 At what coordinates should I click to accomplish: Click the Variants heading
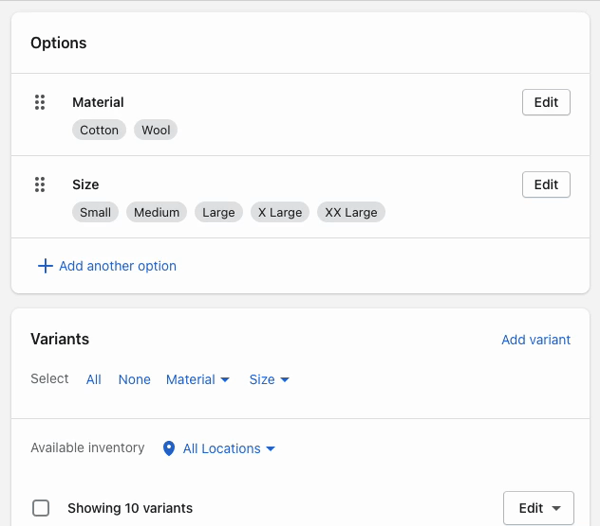point(60,339)
